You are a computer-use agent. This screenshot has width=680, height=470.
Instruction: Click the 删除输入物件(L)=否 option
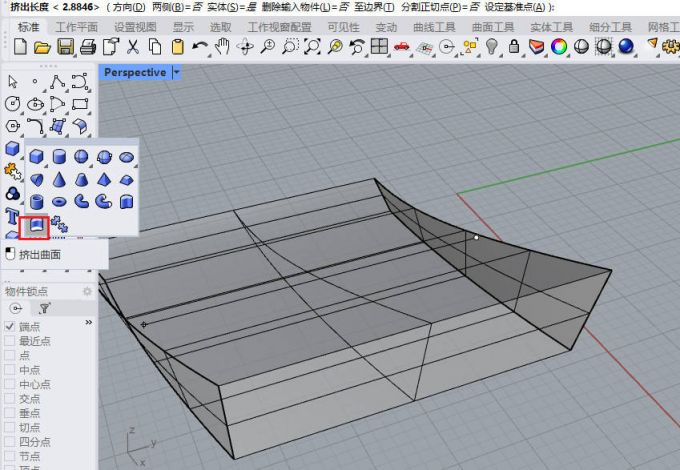305,7
